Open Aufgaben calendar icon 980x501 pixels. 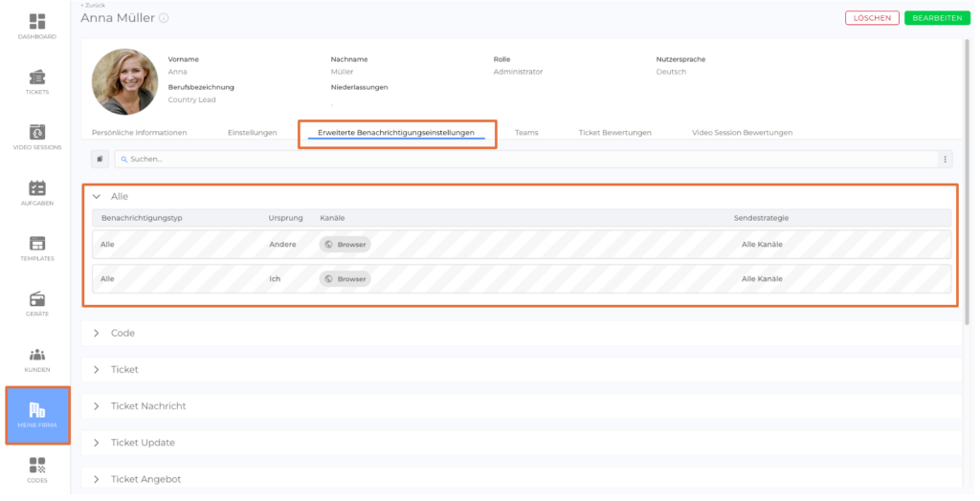(x=37, y=188)
